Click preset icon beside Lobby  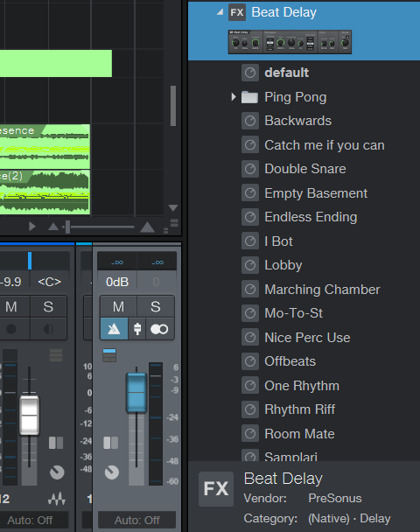click(x=250, y=265)
